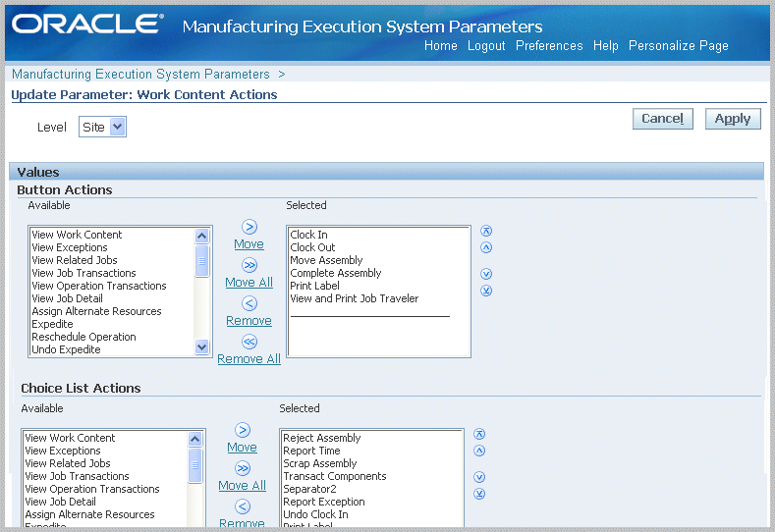Move selected Button Action up one icon
The image size is (775, 532).
tap(486, 247)
